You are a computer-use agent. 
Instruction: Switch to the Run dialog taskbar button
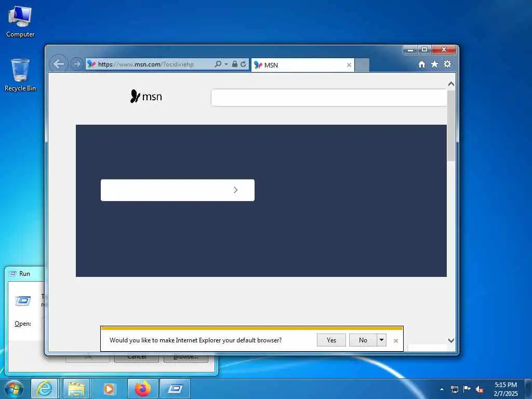(x=175, y=389)
